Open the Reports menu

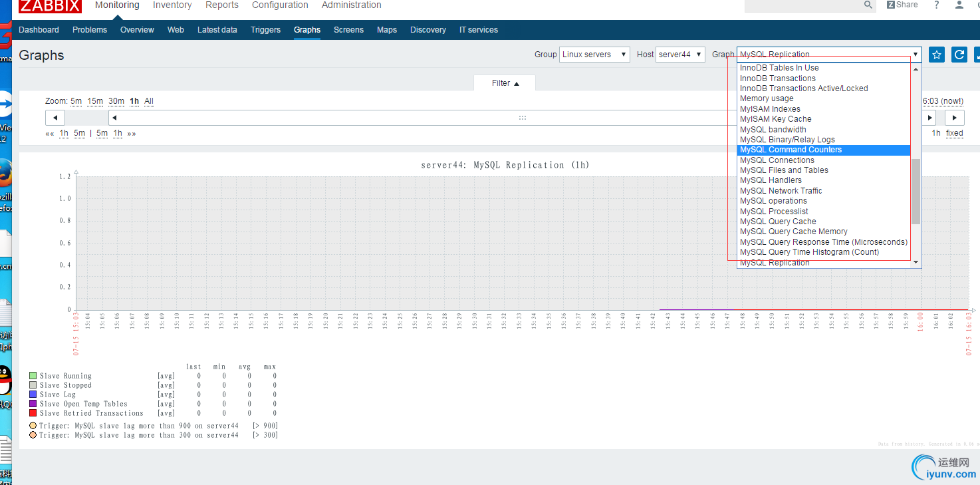222,5
